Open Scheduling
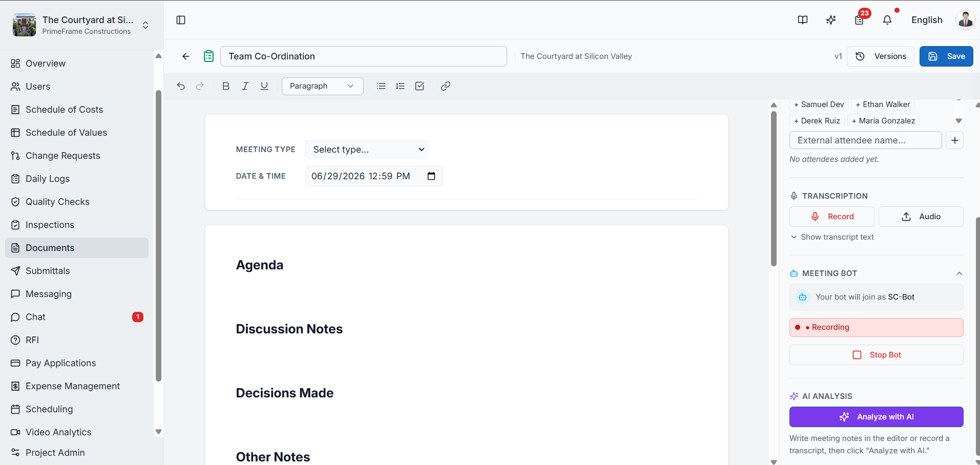Screen dimensions: 980x465 (77, 409)
